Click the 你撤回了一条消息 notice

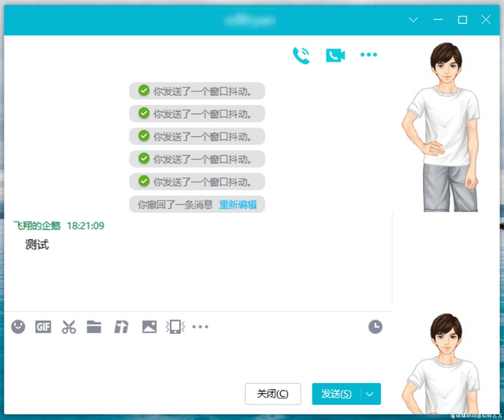click(x=175, y=205)
